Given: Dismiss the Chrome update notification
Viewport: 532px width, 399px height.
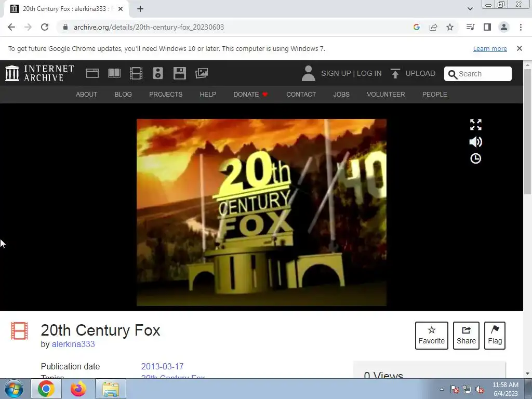Looking at the screenshot, I should (x=520, y=48).
